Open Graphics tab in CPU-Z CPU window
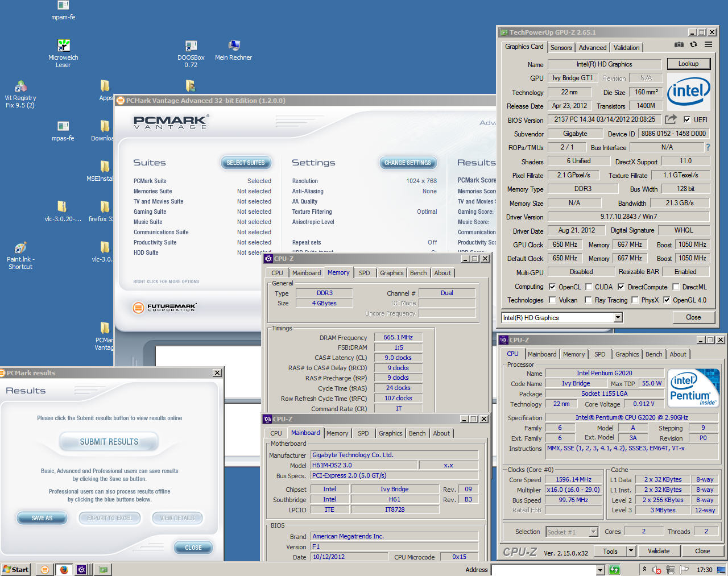 [x=627, y=354]
